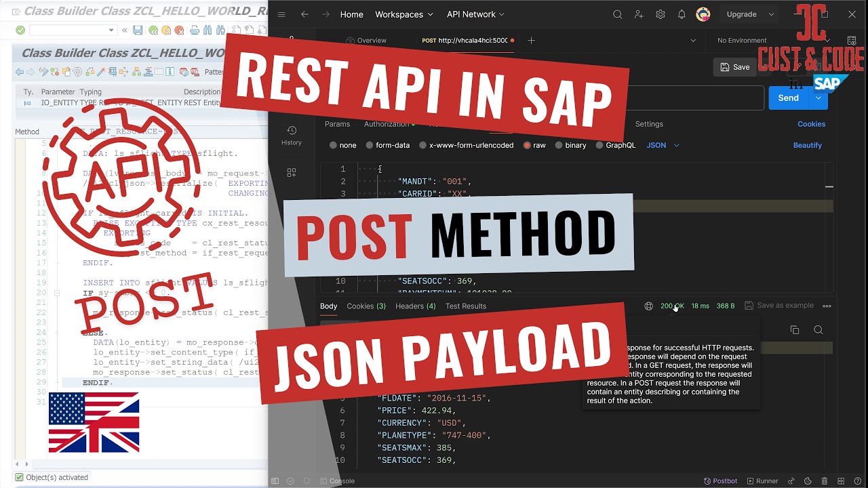Click the blue Send button
This screenshot has width=868, height=488.
pos(788,98)
